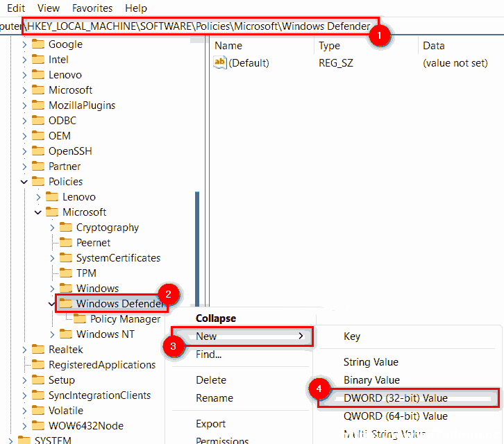
Task: Expand the SystemCertificates key
Action: [52, 258]
